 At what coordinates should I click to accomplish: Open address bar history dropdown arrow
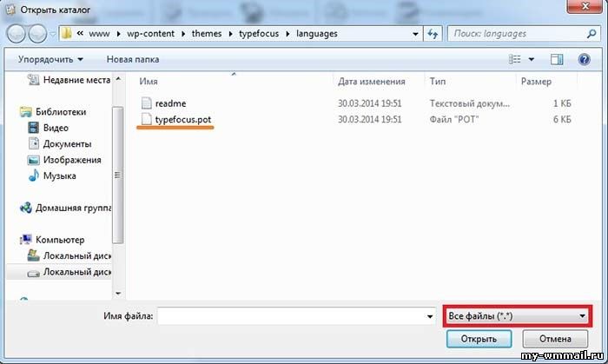click(415, 34)
